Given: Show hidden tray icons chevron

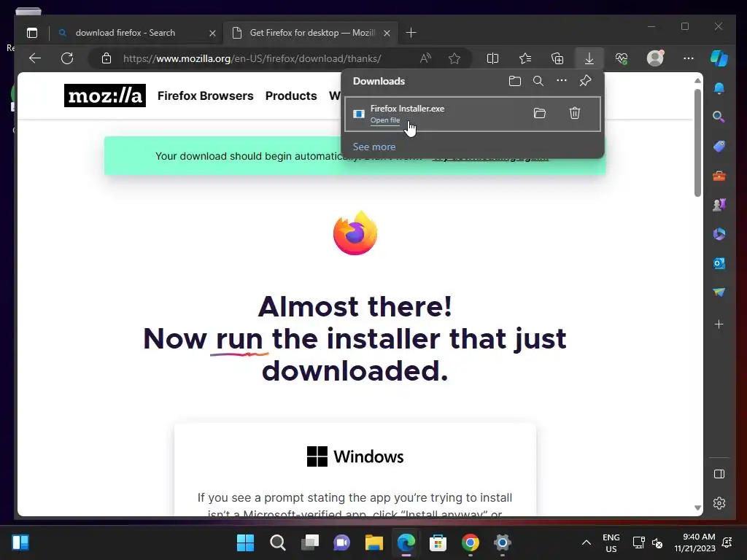Looking at the screenshot, I should point(587,542).
